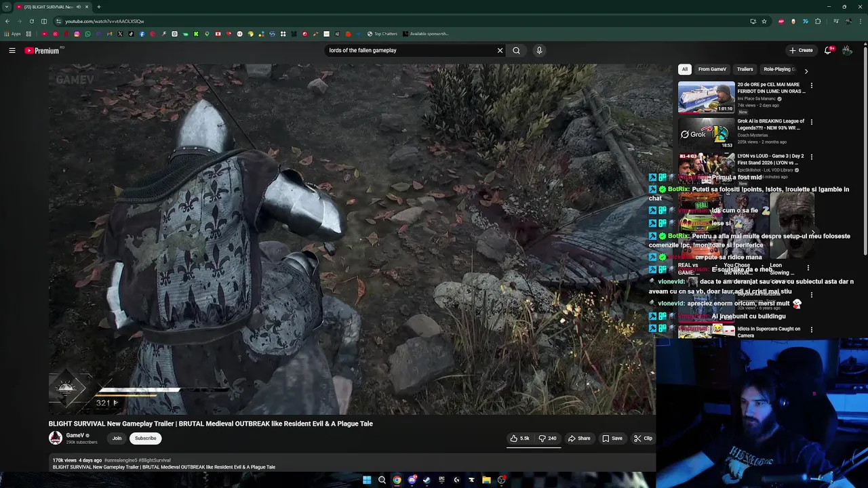Viewport: 868px width, 488px height.
Task: Click install app icon in address bar
Action: pos(753,21)
